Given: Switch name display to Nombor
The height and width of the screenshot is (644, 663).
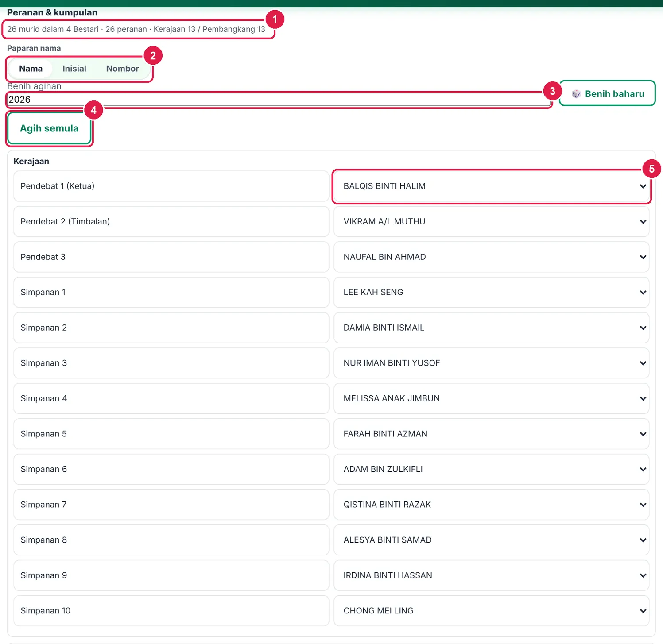Looking at the screenshot, I should point(123,69).
